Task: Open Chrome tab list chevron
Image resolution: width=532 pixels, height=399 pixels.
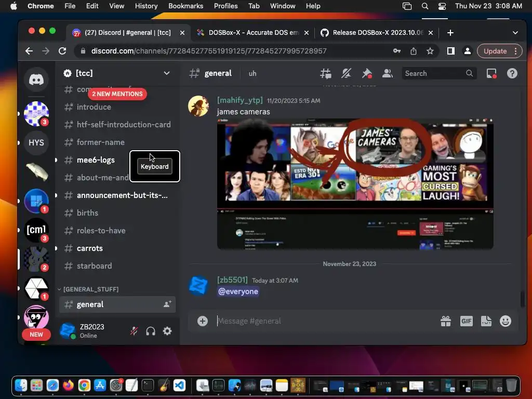Action: (515, 33)
